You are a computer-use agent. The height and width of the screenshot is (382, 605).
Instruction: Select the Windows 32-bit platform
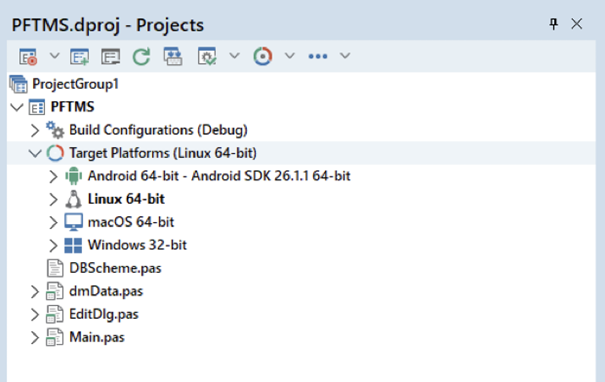(137, 245)
